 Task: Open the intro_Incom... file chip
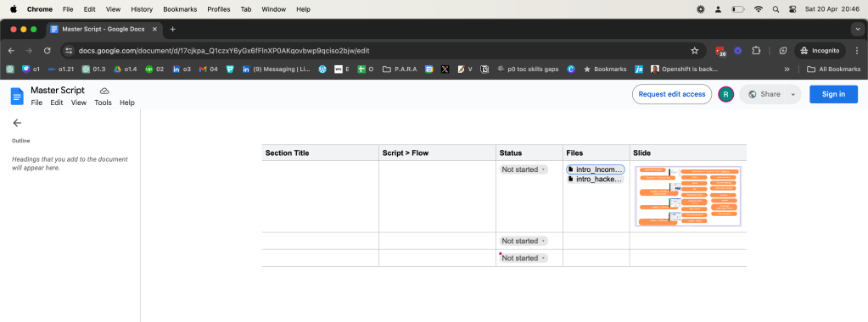(595, 169)
